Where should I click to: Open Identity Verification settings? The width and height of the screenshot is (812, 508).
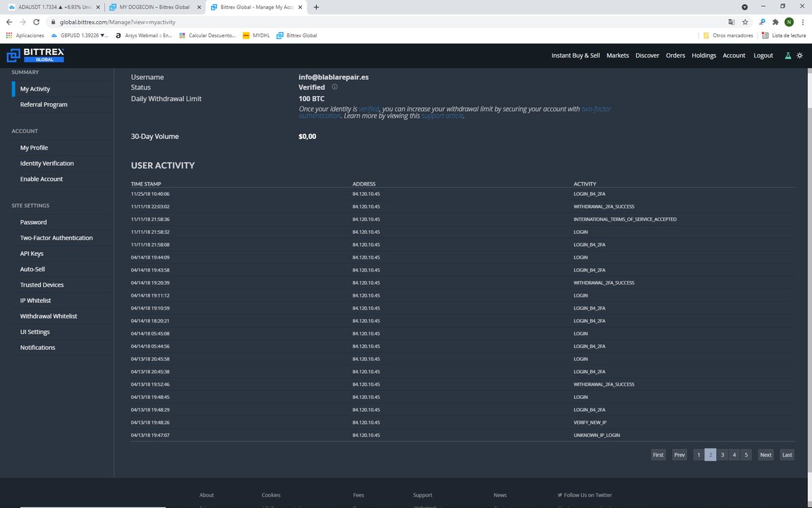click(x=47, y=163)
